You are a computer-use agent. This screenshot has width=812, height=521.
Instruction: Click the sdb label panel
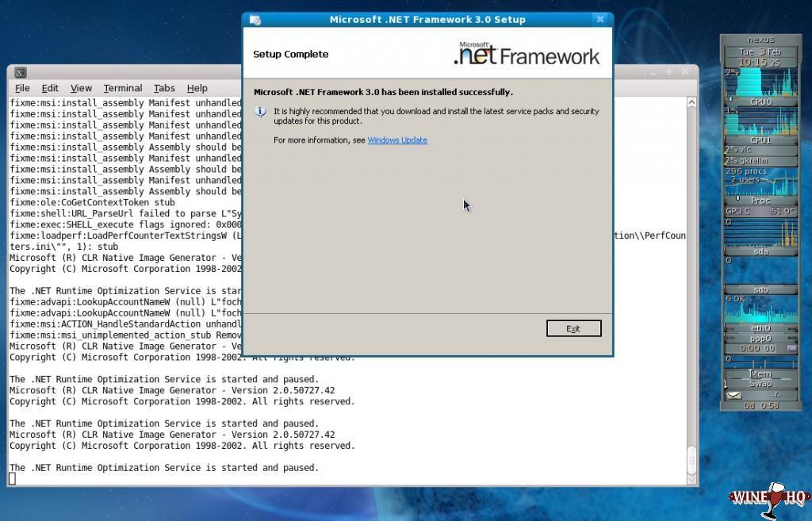[760, 290]
